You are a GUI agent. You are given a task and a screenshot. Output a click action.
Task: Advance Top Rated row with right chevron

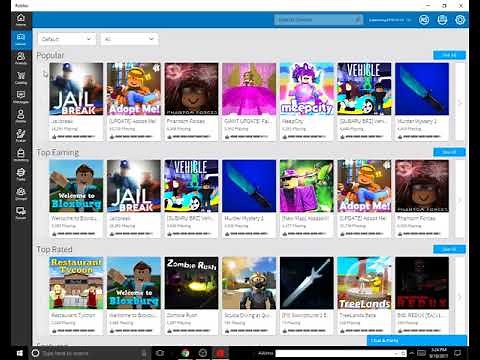pos(460,297)
